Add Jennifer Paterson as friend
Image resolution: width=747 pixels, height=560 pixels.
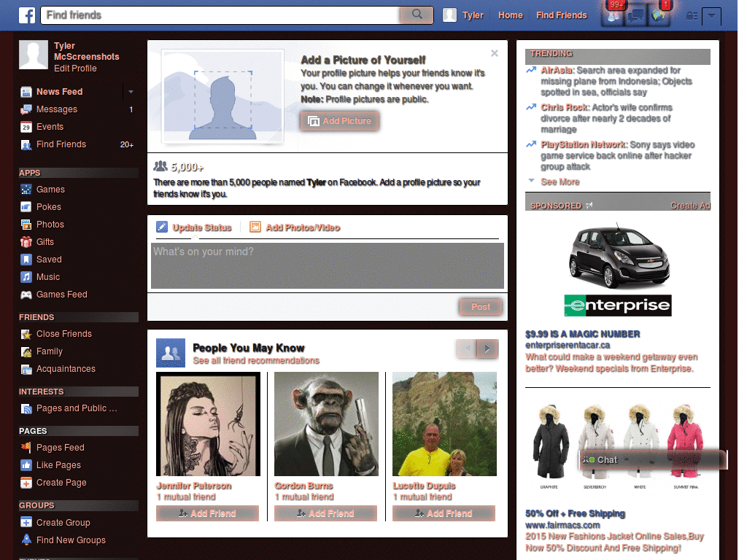207,514
